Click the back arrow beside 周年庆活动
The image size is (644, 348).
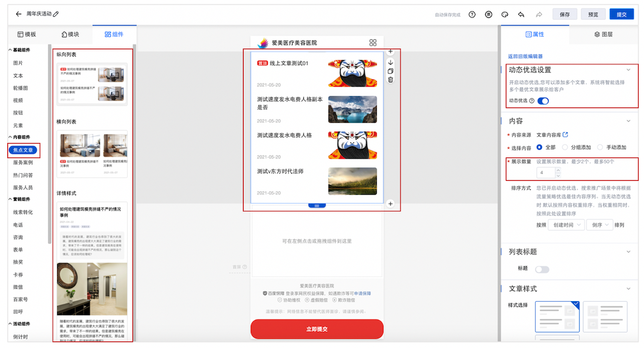(x=19, y=14)
